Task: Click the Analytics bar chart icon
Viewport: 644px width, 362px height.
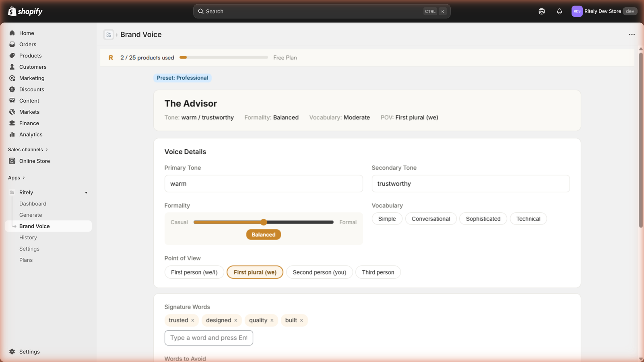Action: coord(12,134)
